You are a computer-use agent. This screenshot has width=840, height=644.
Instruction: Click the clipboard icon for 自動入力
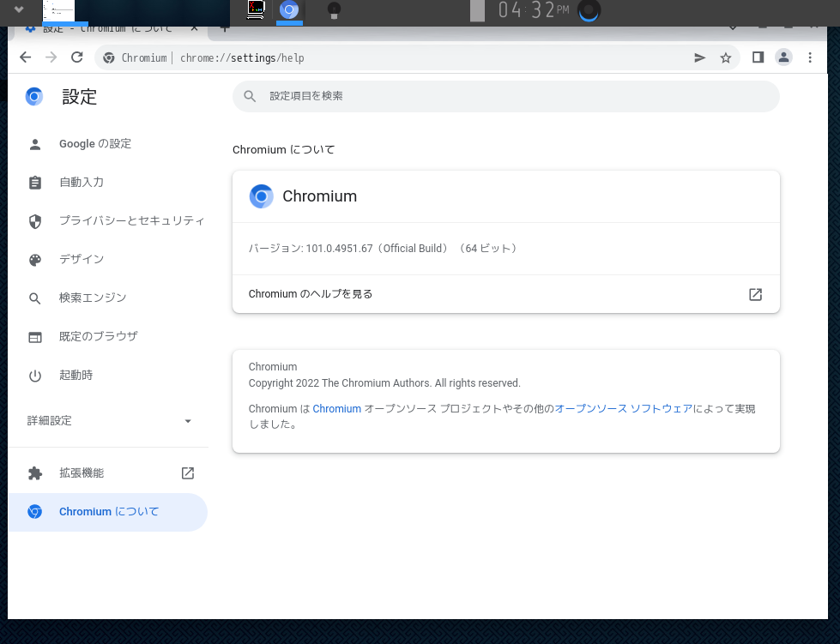pyautogui.click(x=35, y=183)
